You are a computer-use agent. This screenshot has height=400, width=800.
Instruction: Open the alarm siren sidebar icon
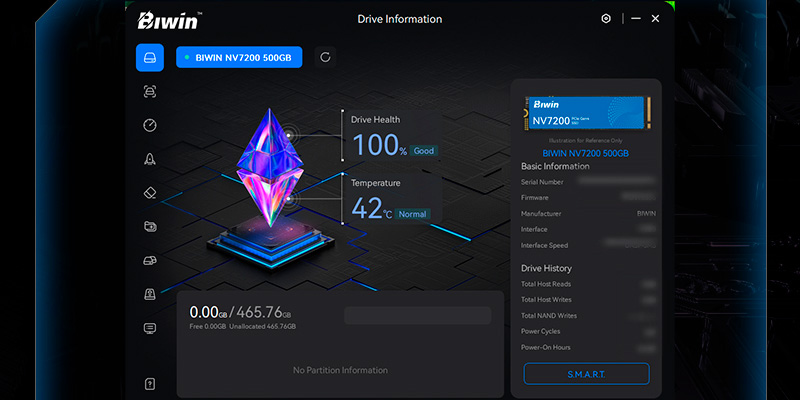click(149, 294)
